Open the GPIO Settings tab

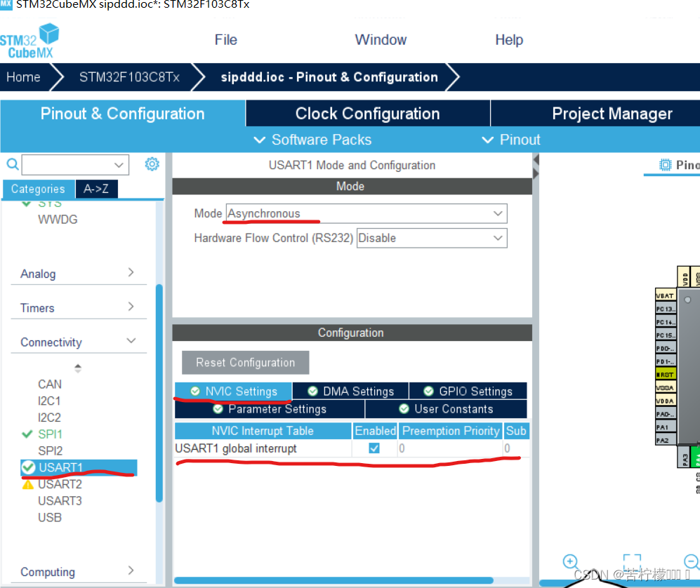click(x=468, y=392)
